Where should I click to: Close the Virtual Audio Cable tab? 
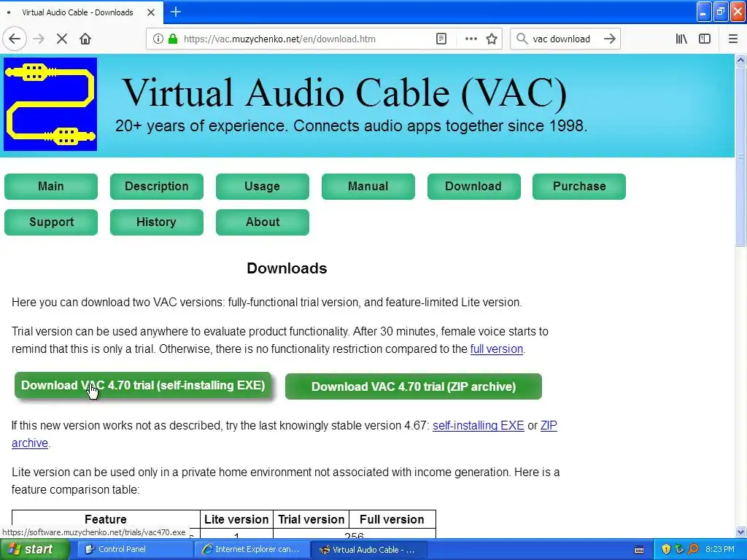pos(151,12)
